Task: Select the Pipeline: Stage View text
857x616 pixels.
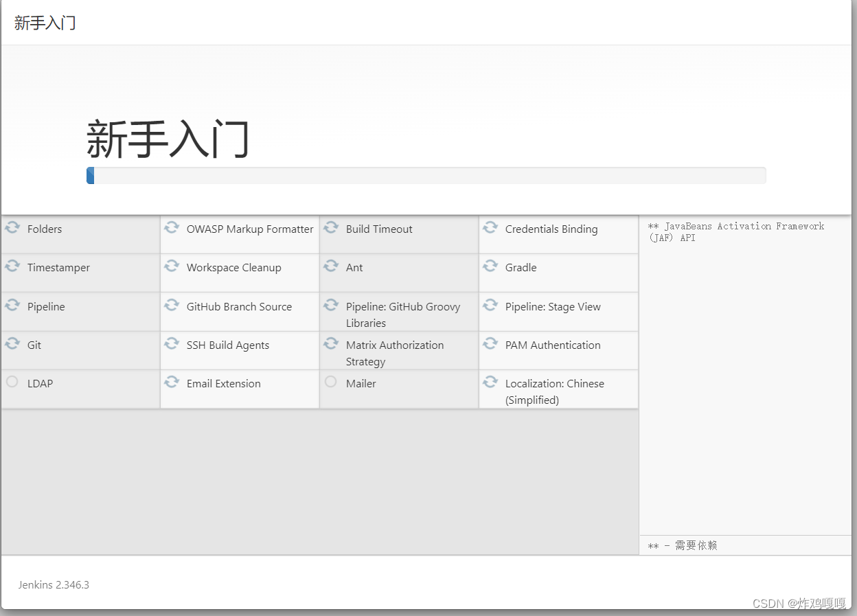Action: tap(553, 307)
